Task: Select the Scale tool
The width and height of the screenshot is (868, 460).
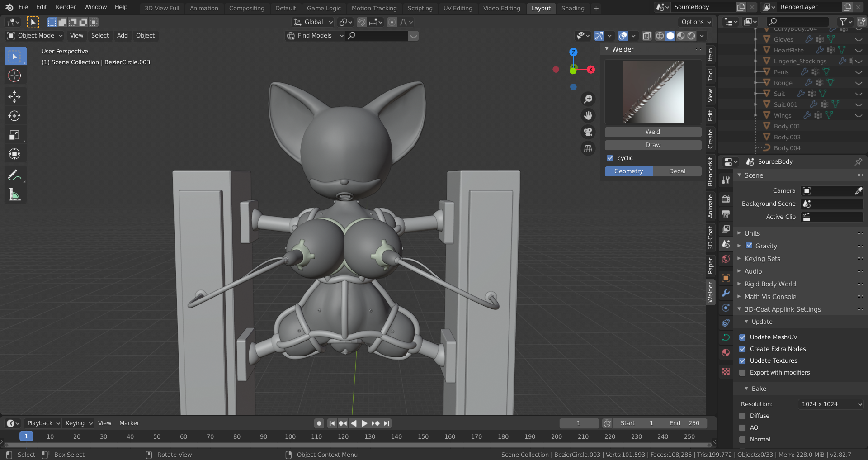Action: click(x=14, y=135)
